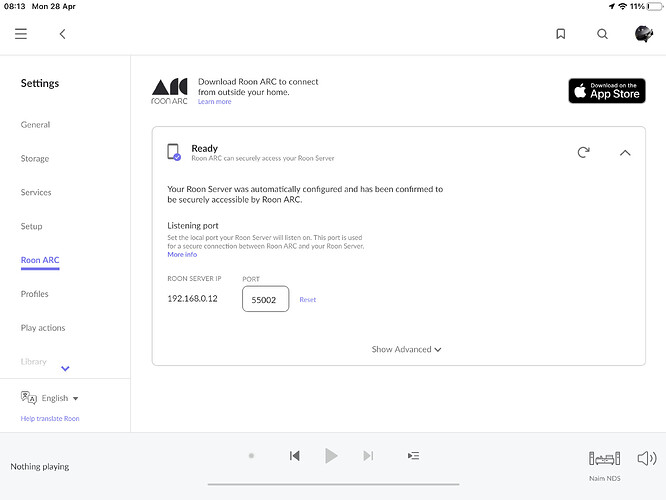Image resolution: width=666 pixels, height=500 pixels.
Task: Open the play queue icon
Action: click(413, 456)
